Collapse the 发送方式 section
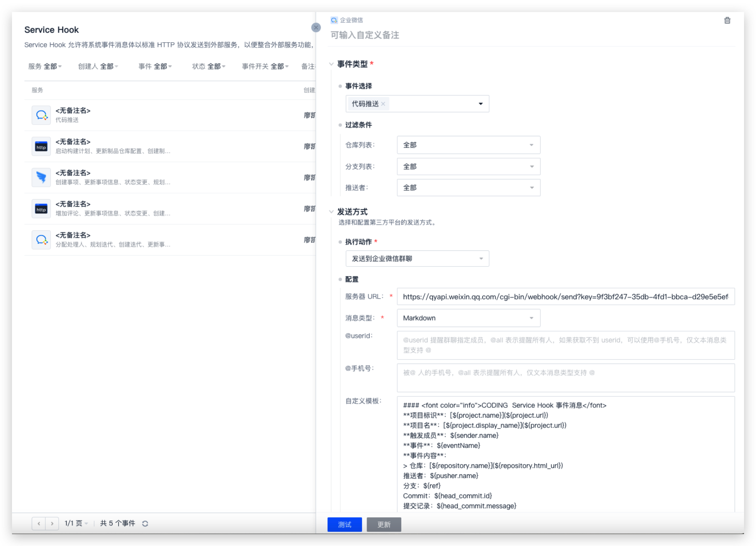Image resolution: width=756 pixels, height=546 pixels. pyautogui.click(x=331, y=211)
